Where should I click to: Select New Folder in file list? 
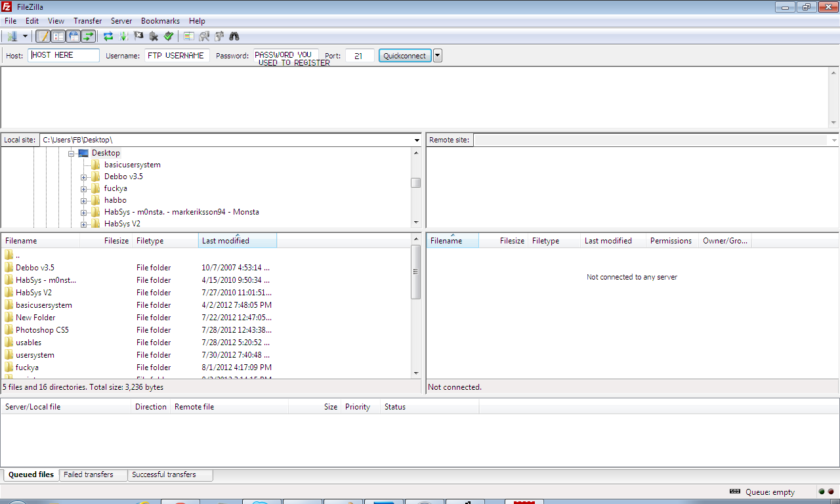[35, 318]
